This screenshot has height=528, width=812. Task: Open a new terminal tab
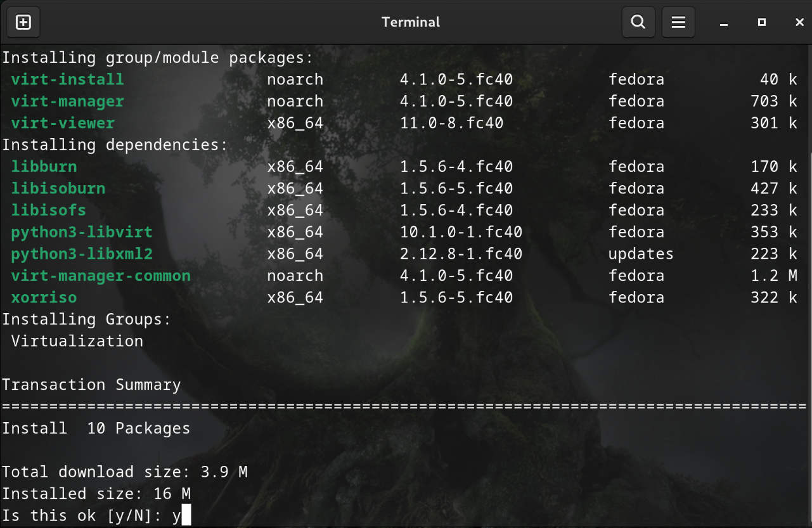coord(23,22)
